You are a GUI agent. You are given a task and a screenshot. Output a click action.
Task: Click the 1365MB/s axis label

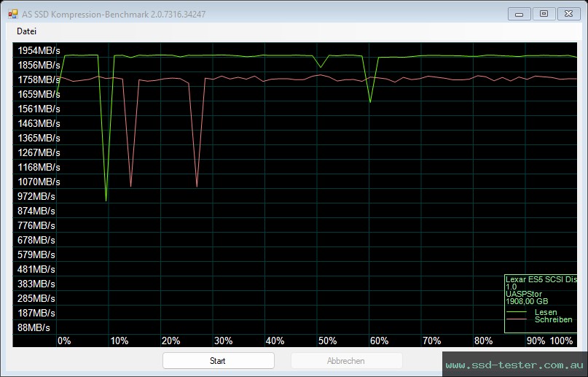coord(39,139)
